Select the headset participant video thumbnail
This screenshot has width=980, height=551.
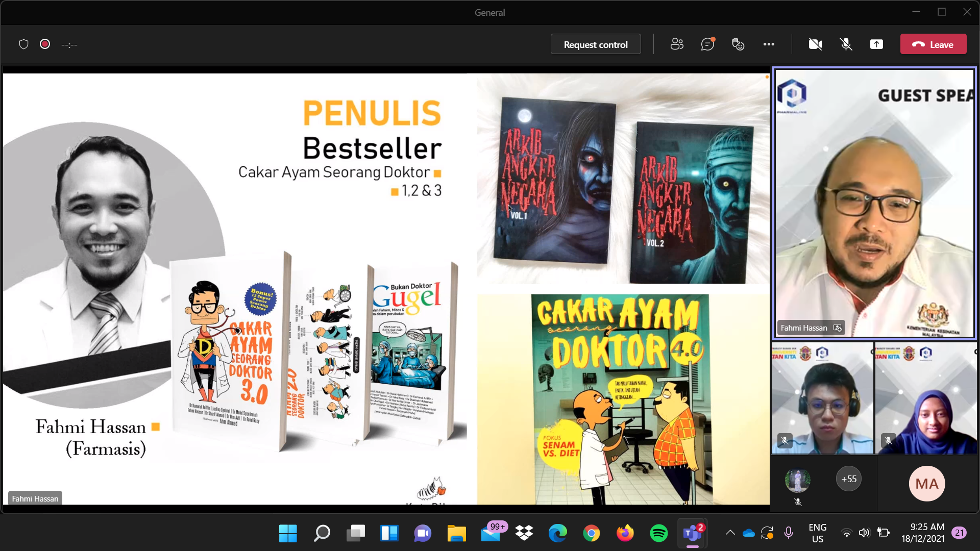pos(822,398)
